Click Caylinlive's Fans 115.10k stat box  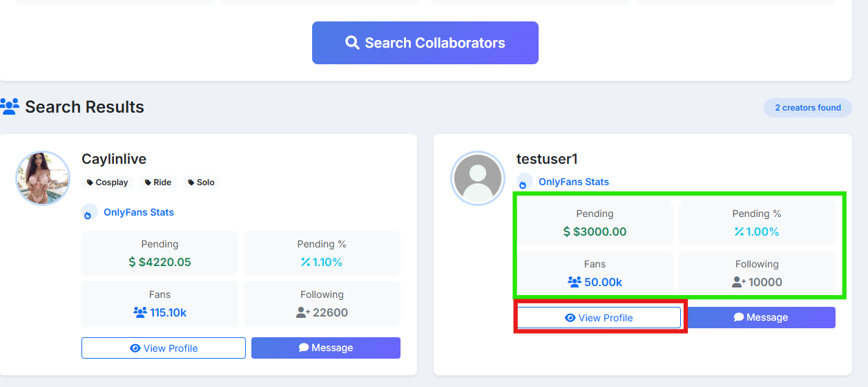pos(160,304)
